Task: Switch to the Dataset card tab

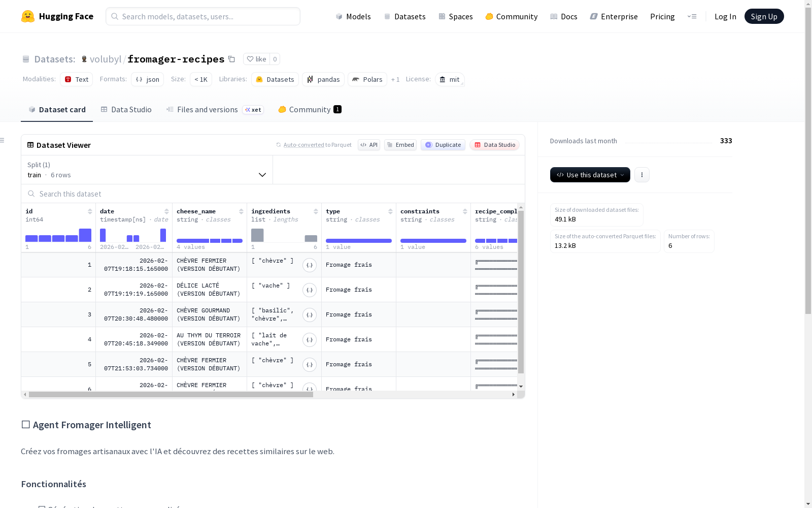Action: [x=57, y=110]
